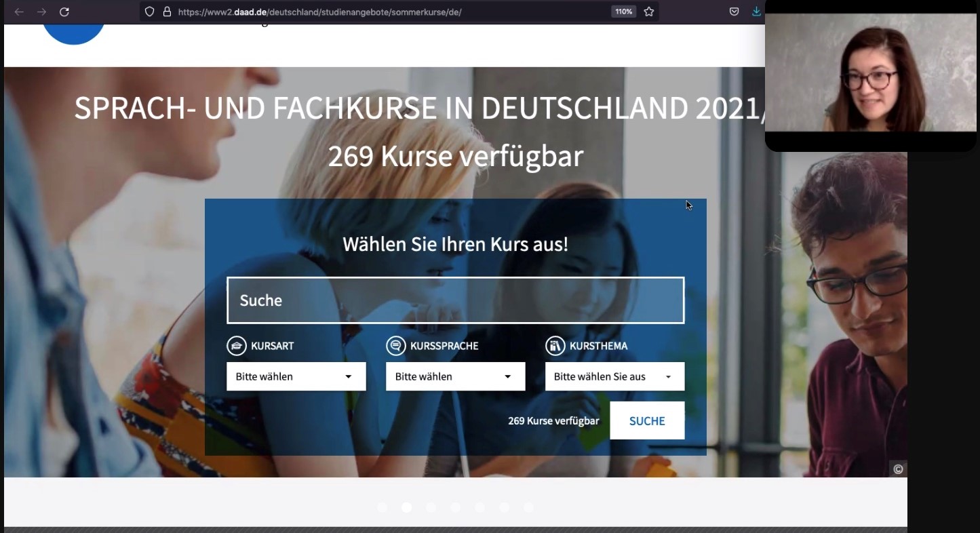Viewport: 980px width, 533px height.
Task: Bookmark this page with the star icon
Action: click(x=649, y=12)
